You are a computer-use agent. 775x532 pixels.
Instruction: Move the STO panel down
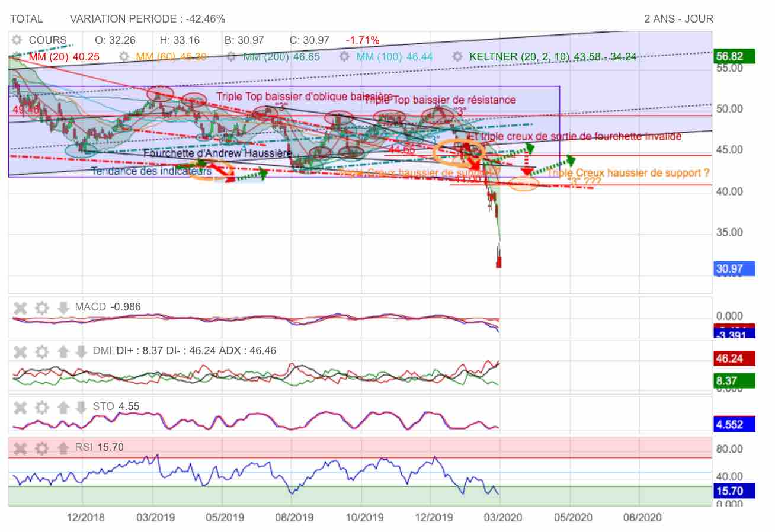(x=81, y=407)
